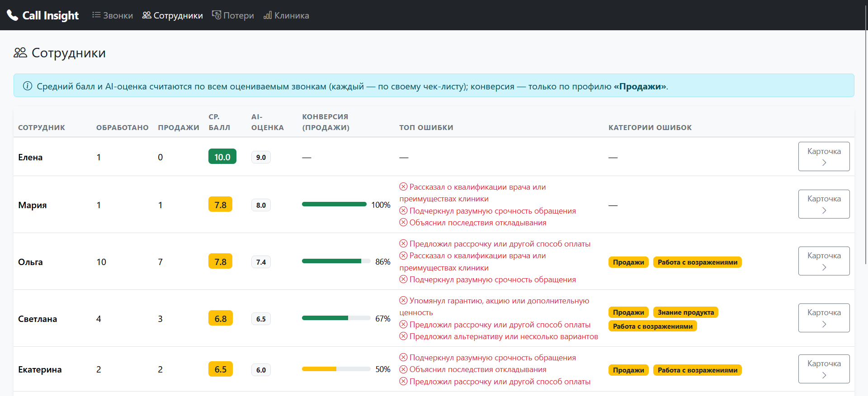The height and width of the screenshot is (396, 868).
Task: Click the ТОП ОШИБКИ column header
Action: pos(426,127)
